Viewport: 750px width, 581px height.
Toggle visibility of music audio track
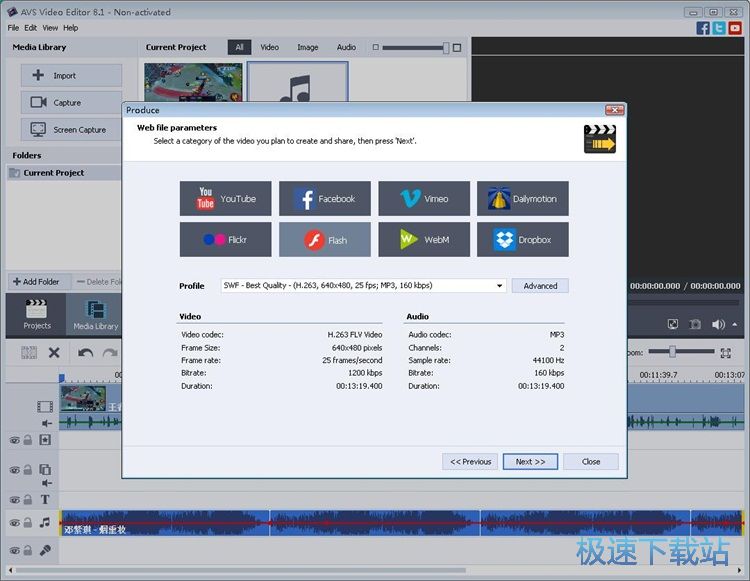click(14, 523)
